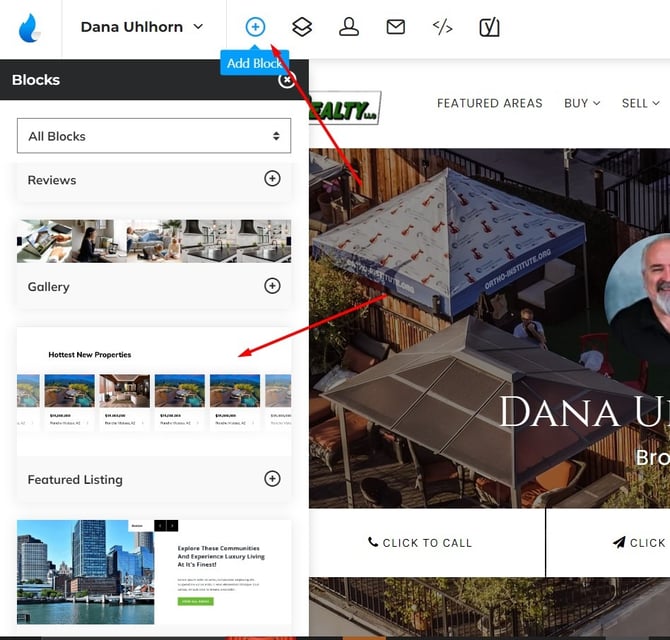
Task: Close the Blocks panel
Action: coord(287,80)
